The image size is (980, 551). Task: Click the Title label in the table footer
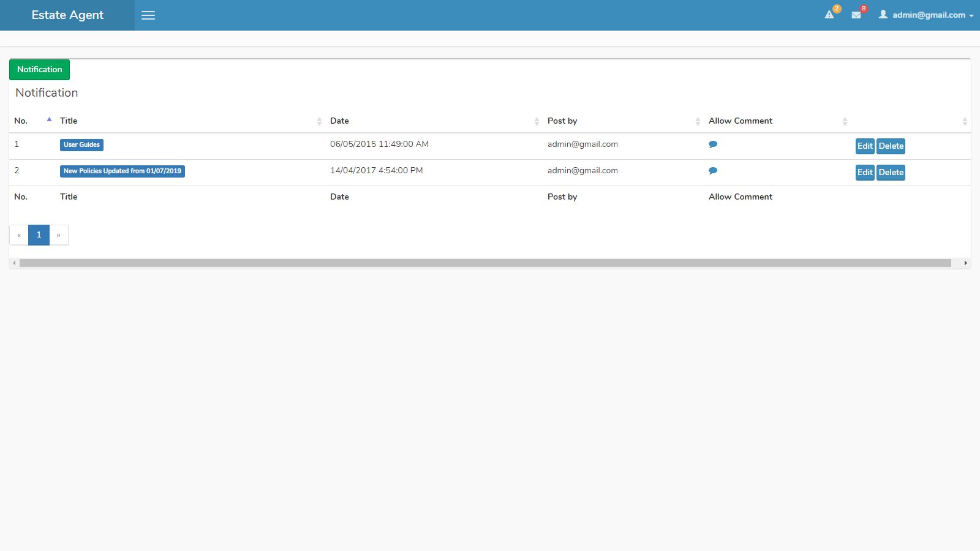coord(69,197)
